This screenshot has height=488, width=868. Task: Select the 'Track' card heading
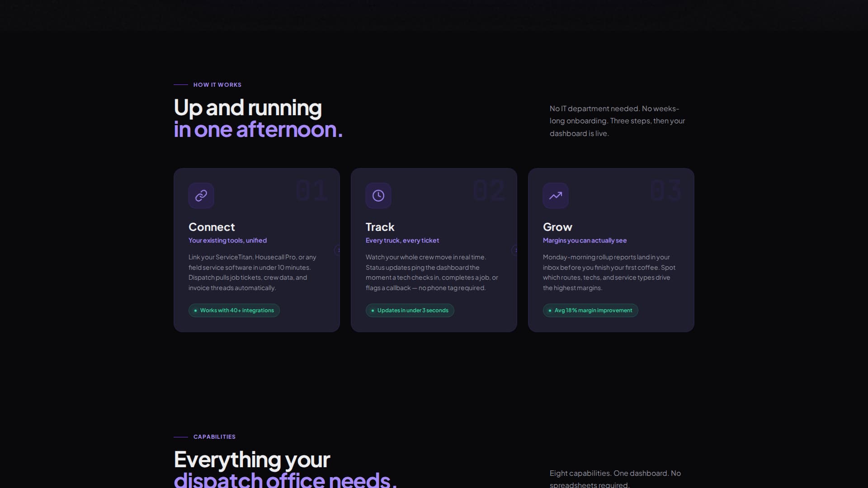380,227
